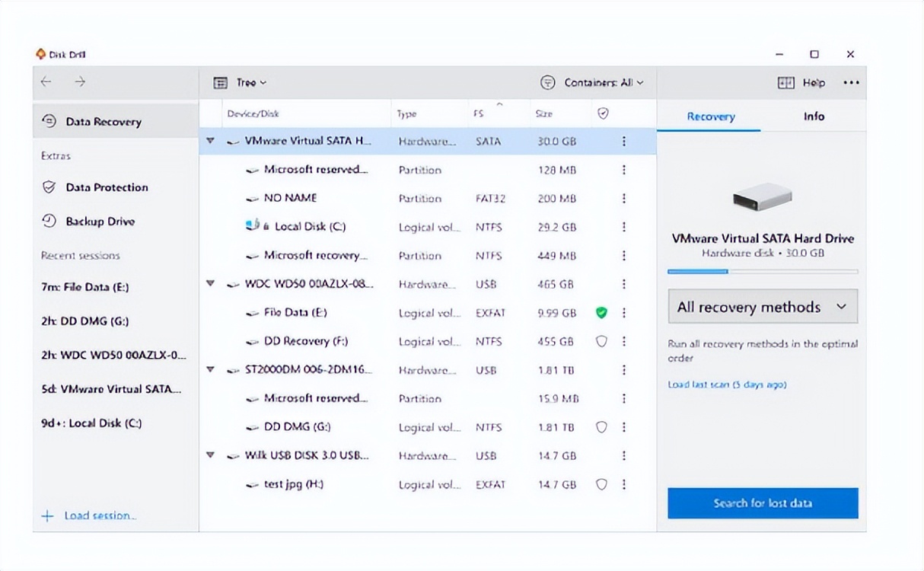Click the Help book icon
924x571 pixels.
tap(785, 83)
